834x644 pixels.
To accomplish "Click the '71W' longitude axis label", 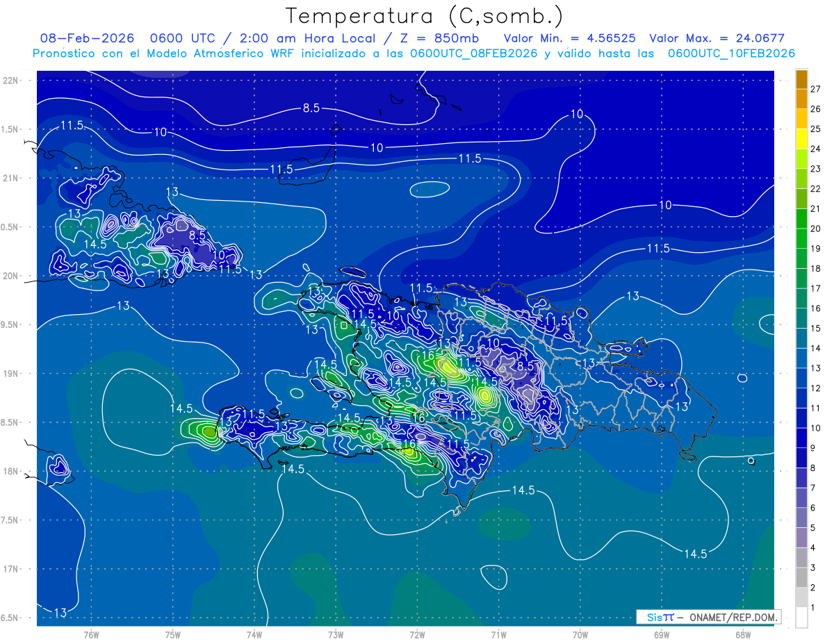I will [498, 634].
